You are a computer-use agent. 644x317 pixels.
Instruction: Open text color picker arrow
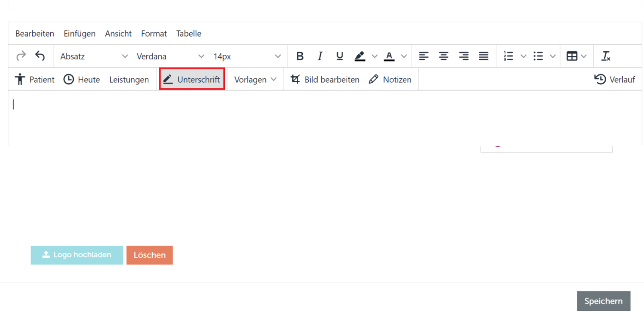pyautogui.click(x=404, y=56)
